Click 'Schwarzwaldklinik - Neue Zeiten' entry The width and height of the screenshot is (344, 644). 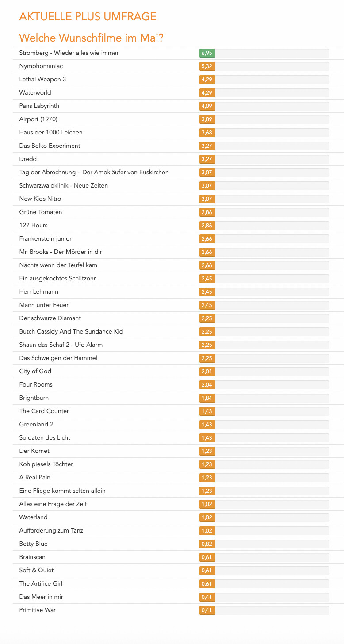[63, 186]
